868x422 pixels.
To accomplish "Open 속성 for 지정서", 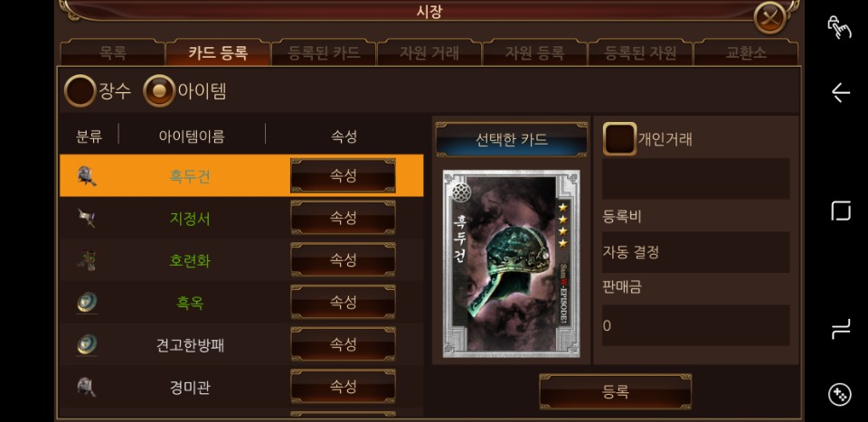I will tap(343, 218).
